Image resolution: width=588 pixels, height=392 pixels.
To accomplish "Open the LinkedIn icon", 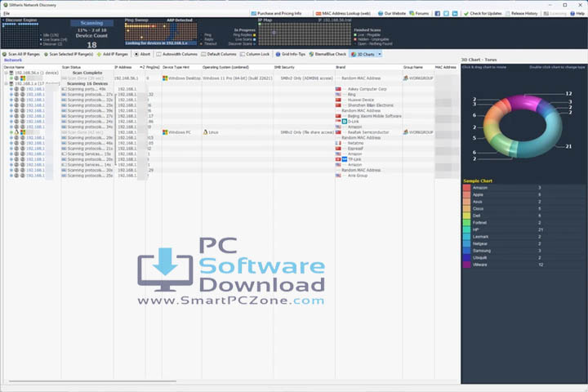I will [x=455, y=14].
